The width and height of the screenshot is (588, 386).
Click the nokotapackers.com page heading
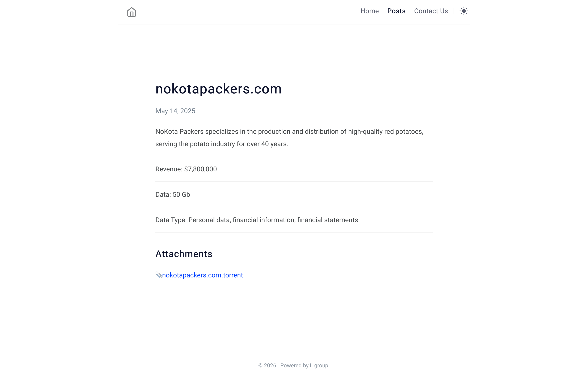click(218, 89)
